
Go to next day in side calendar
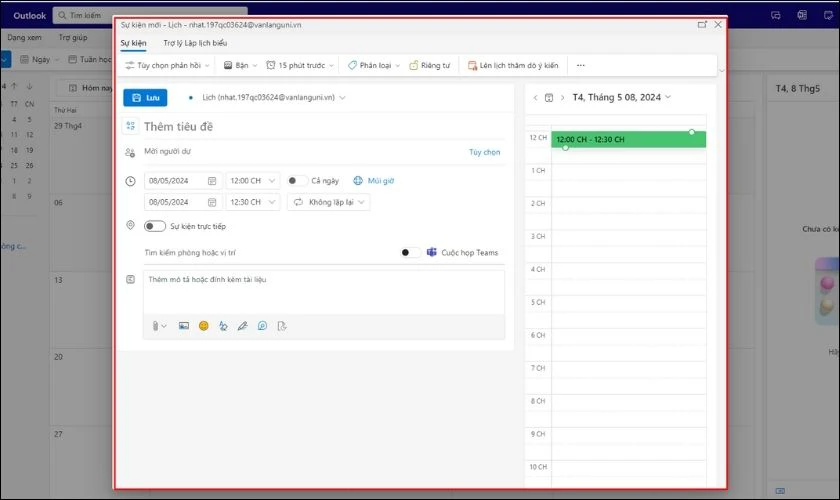click(x=562, y=98)
